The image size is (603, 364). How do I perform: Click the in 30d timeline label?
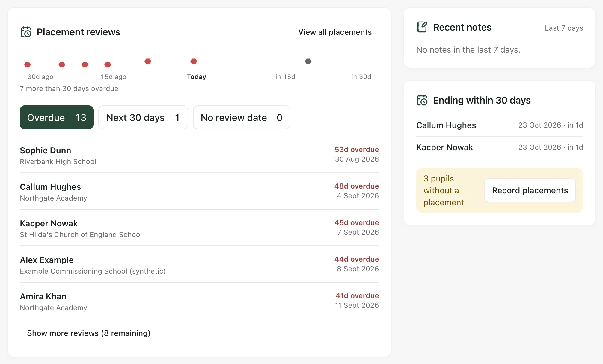click(361, 77)
